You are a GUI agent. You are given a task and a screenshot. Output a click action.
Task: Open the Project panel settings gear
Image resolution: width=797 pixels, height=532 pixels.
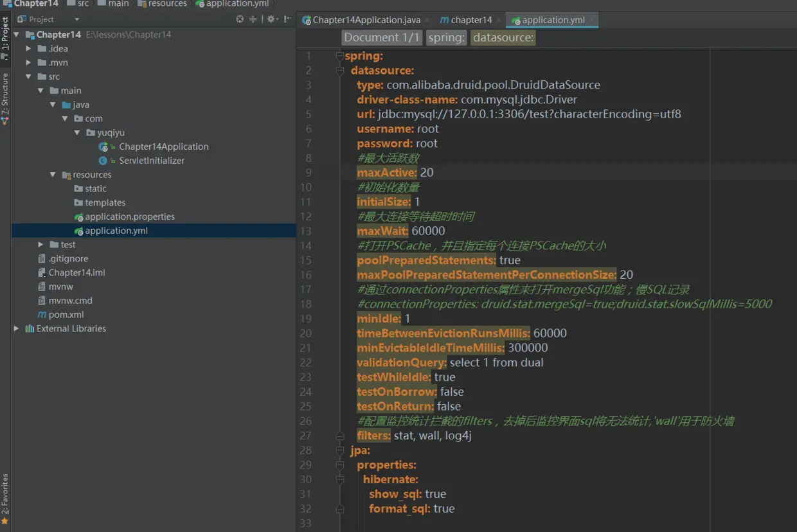coord(271,19)
